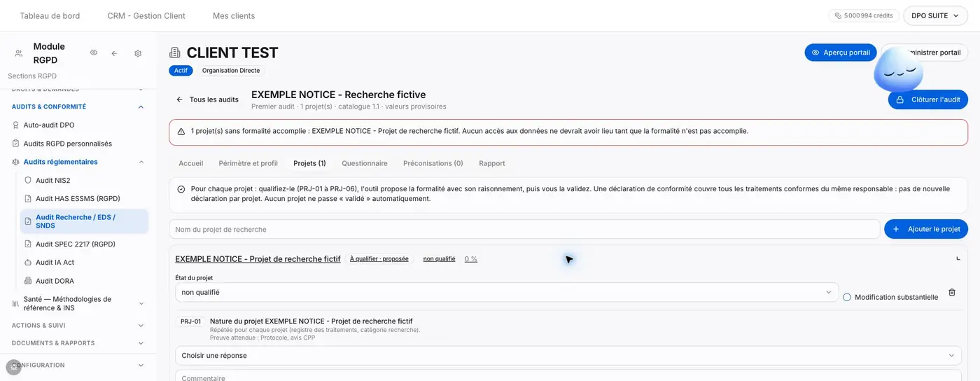Click the PRJ-01 question badge
The image size is (980, 381).
(x=190, y=321)
